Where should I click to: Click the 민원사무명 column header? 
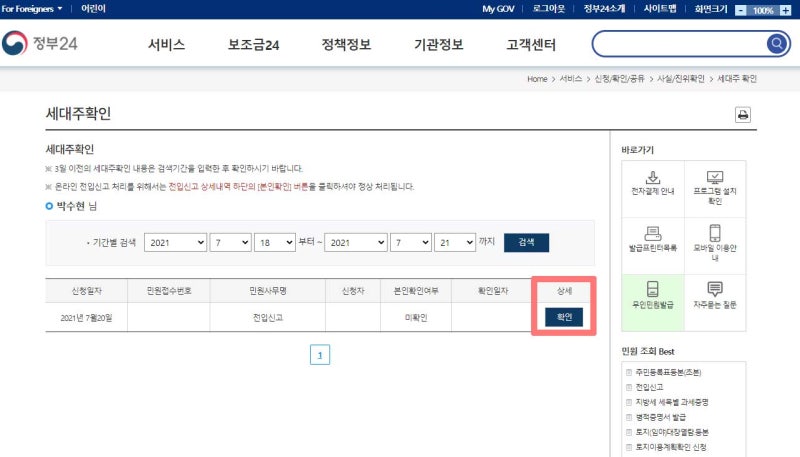coord(267,291)
